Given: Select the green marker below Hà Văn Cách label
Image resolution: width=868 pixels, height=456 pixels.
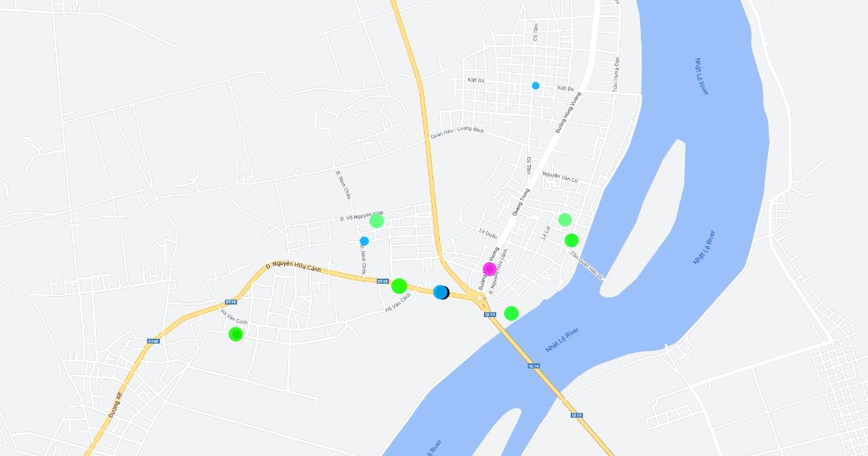Looking at the screenshot, I should 235,334.
